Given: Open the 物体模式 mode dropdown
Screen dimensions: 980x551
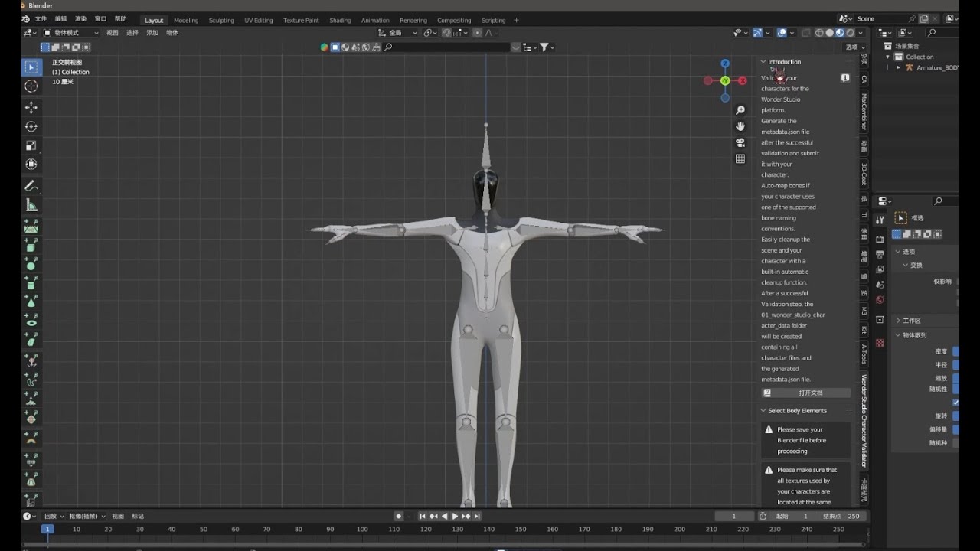Looking at the screenshot, I should tap(71, 33).
